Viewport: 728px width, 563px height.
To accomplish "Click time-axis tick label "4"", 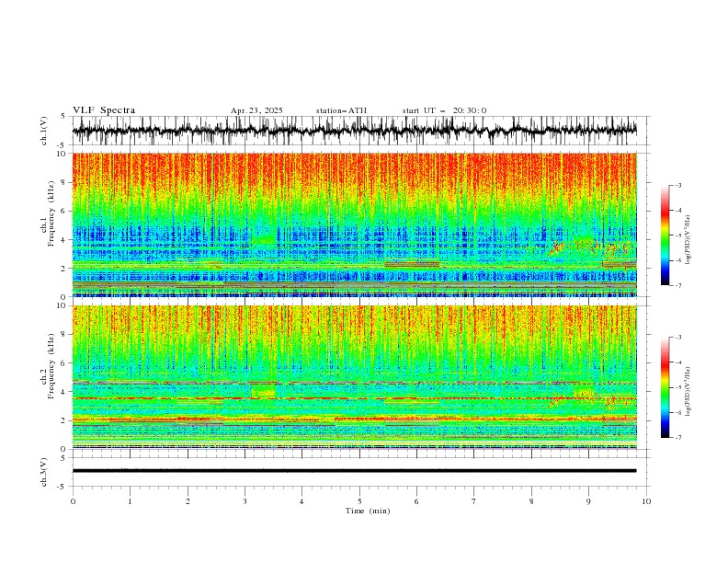I will (x=301, y=501).
